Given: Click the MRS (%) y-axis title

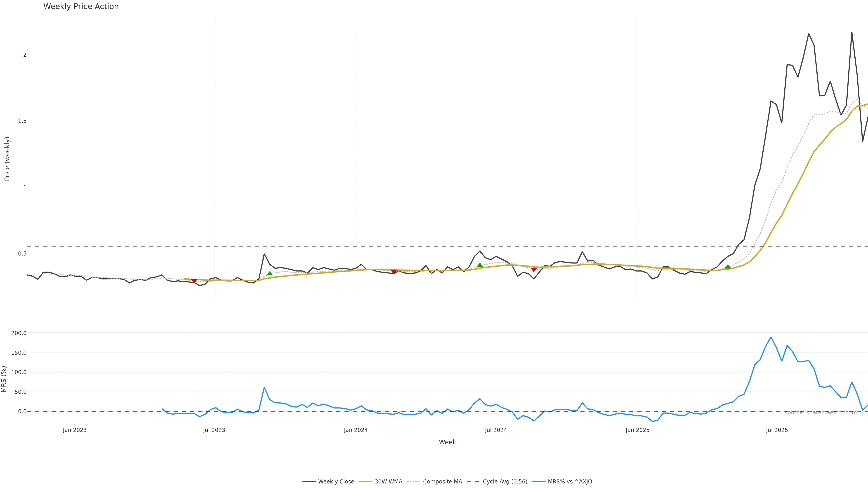Looking at the screenshot, I should pyautogui.click(x=4, y=379).
